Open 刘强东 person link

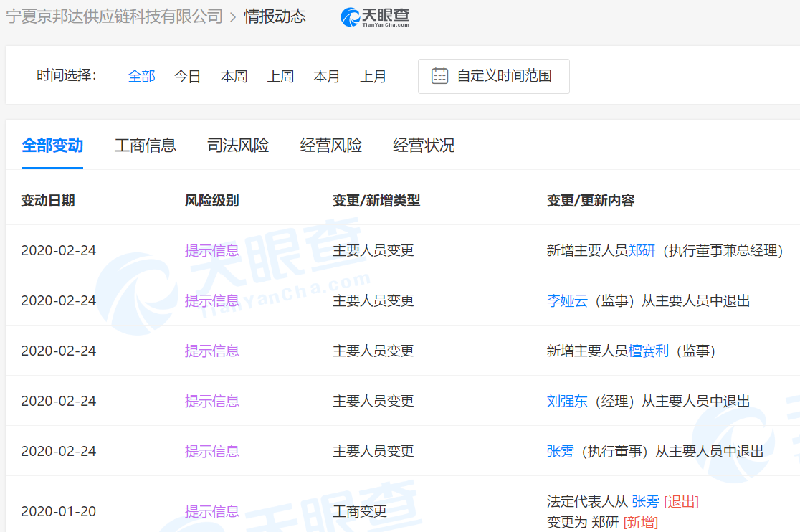(567, 402)
